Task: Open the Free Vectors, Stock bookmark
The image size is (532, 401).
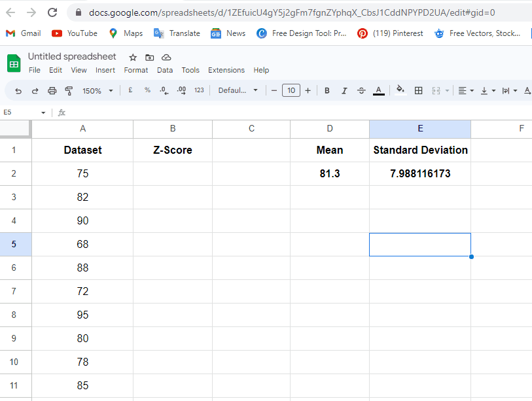Action: point(477,33)
